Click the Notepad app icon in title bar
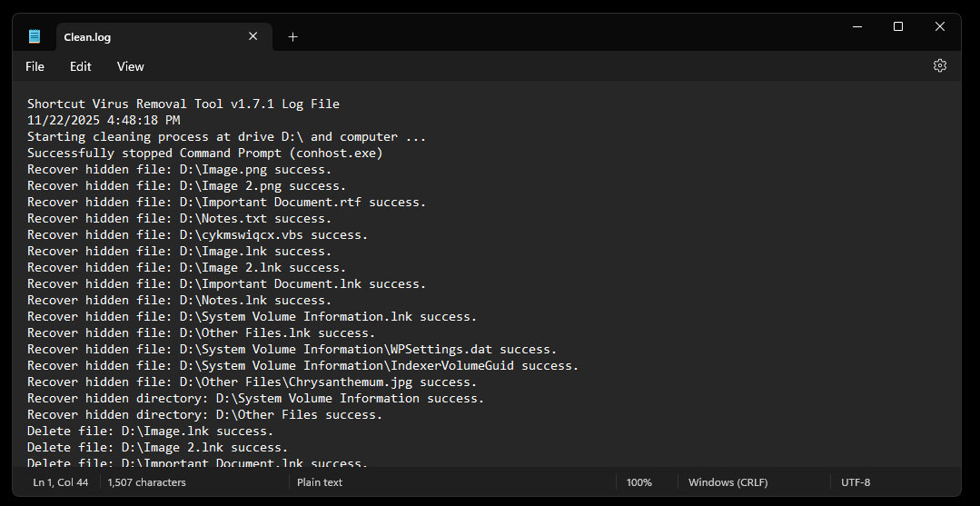The width and height of the screenshot is (980, 506). [x=35, y=36]
